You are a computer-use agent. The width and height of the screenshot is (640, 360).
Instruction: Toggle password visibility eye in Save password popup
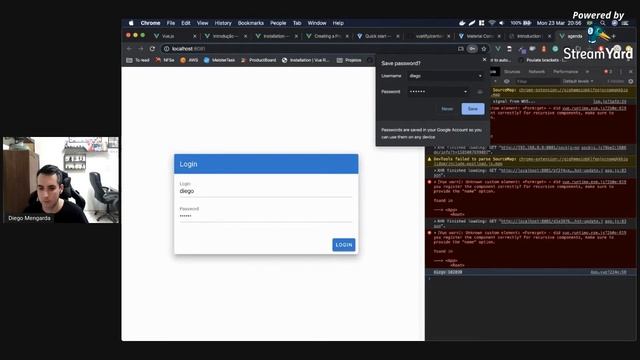[x=480, y=92]
